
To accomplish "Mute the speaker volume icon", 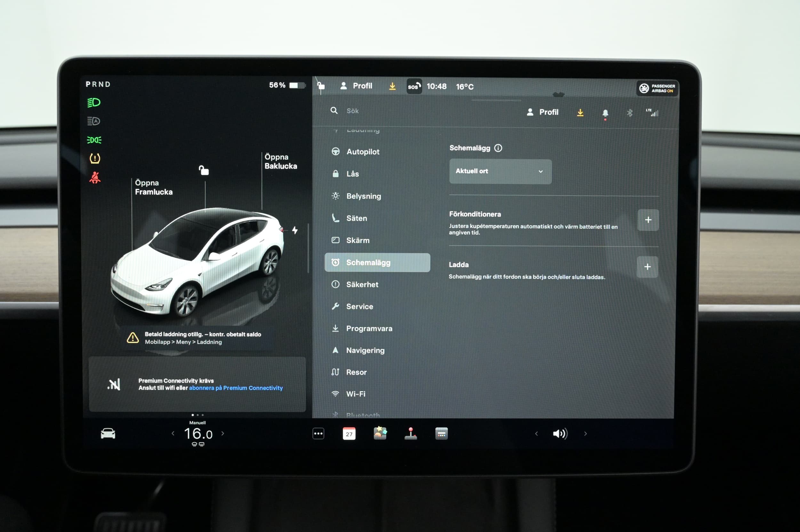I will [x=560, y=433].
